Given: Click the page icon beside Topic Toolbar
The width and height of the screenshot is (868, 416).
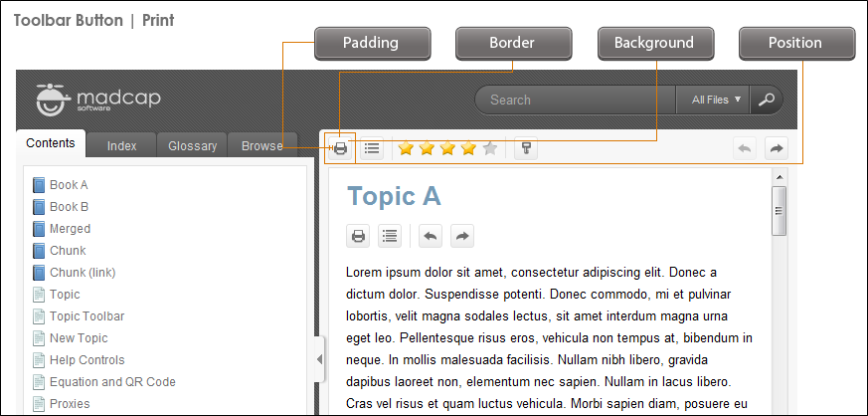Looking at the screenshot, I should point(38,316).
